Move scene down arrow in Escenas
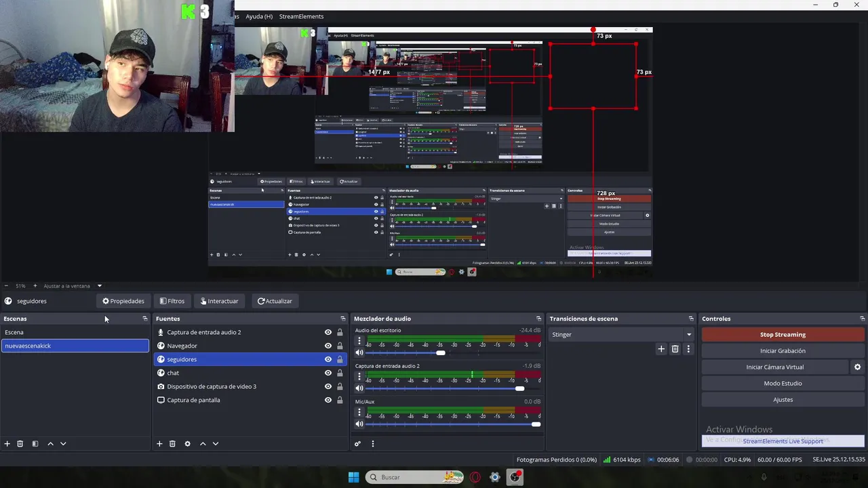Viewport: 868px width, 488px height. tap(63, 444)
